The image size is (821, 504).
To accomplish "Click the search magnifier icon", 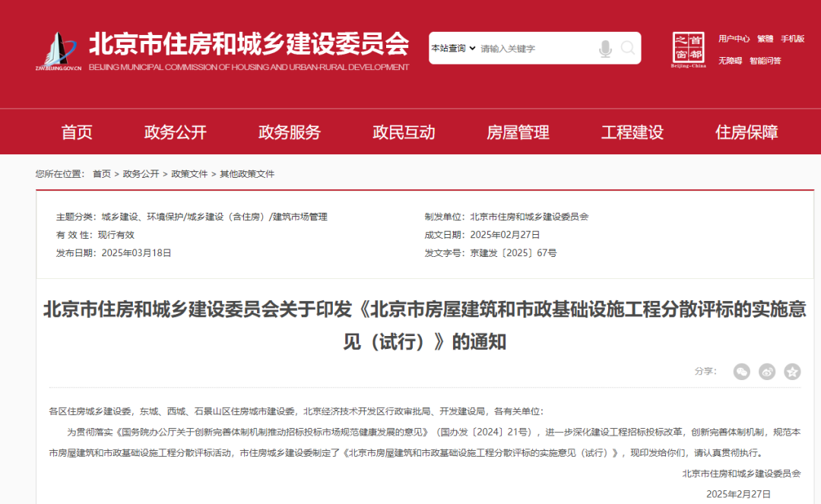I will point(628,48).
